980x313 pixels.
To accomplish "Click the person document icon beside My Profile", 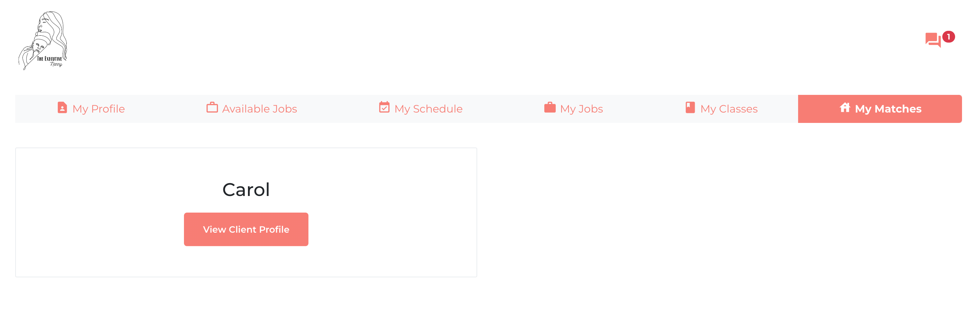I will point(62,108).
